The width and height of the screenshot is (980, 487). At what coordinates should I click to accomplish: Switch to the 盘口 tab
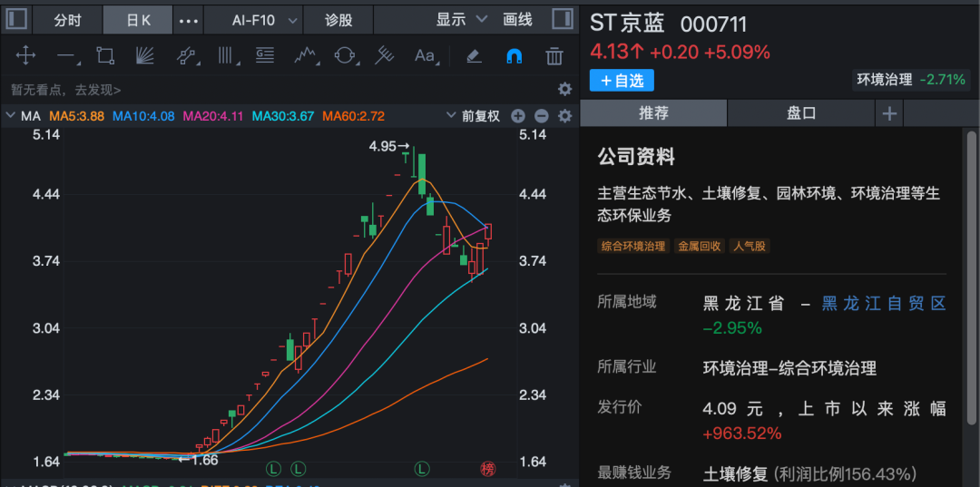click(800, 113)
